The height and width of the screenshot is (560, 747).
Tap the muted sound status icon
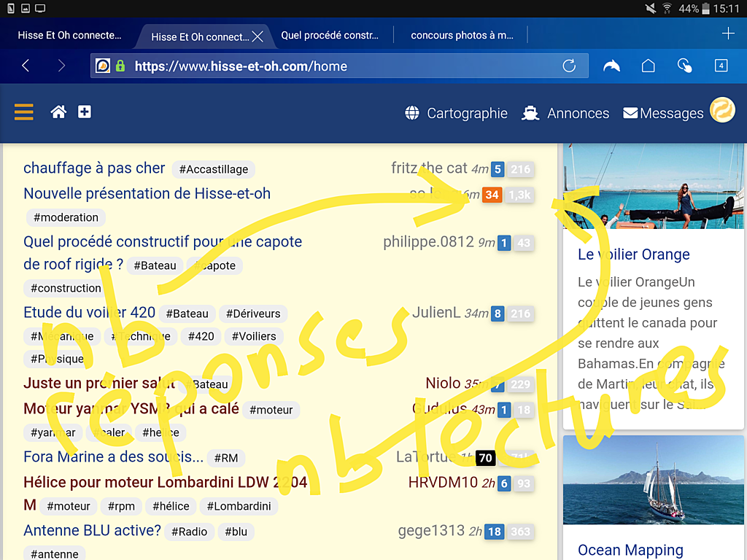650,8
